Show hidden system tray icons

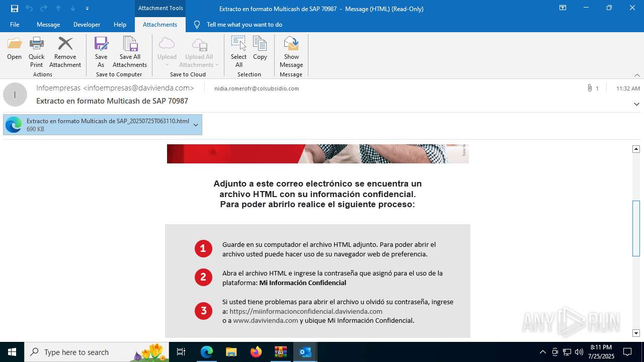click(x=542, y=352)
